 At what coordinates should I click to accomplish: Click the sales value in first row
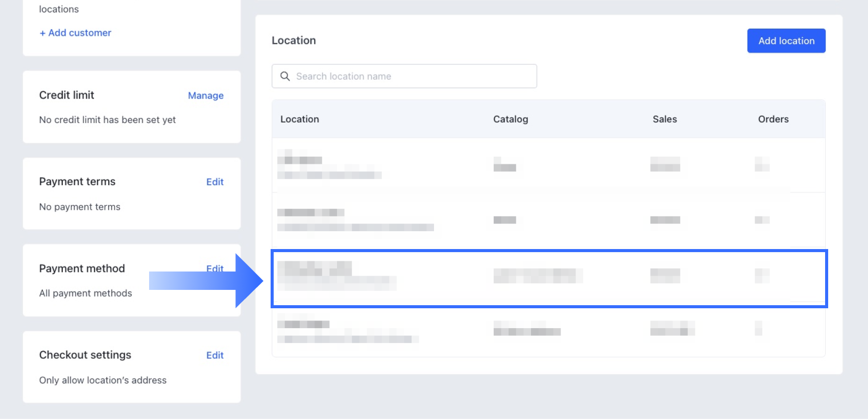coord(665,164)
